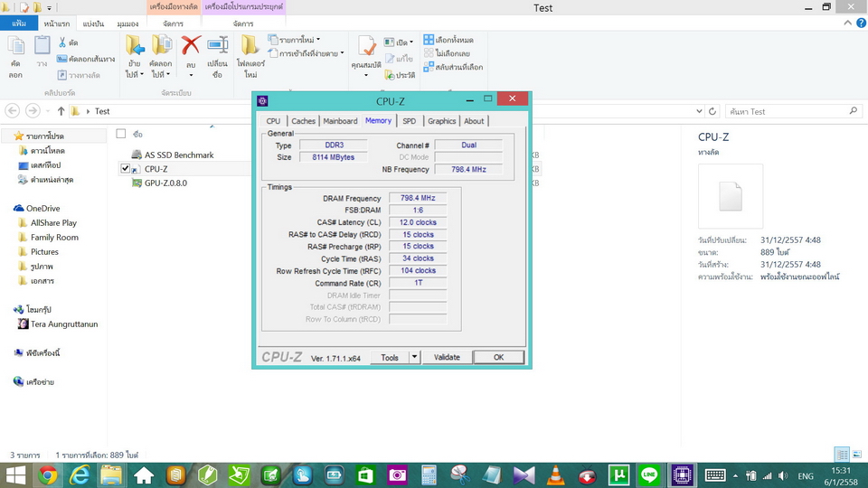Click the Move to folder icon
The image size is (868, 488).
tap(135, 45)
